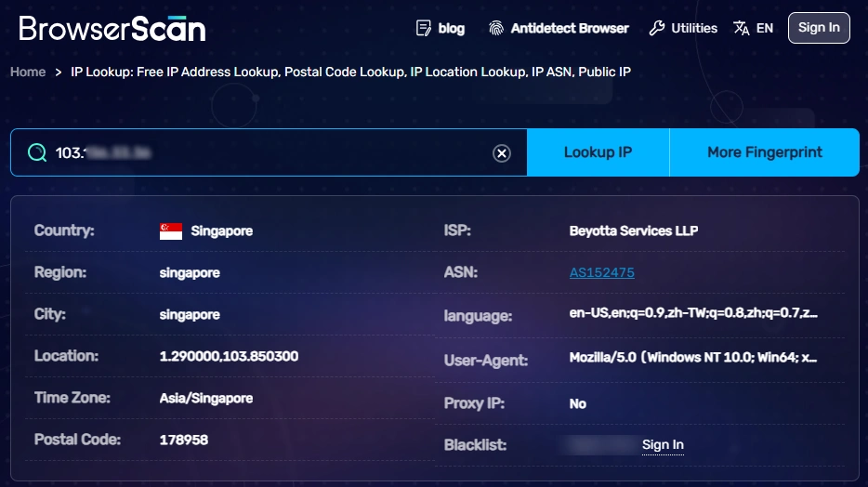Click the Postal Code: label
The height and width of the screenshot is (487, 868).
click(x=77, y=440)
